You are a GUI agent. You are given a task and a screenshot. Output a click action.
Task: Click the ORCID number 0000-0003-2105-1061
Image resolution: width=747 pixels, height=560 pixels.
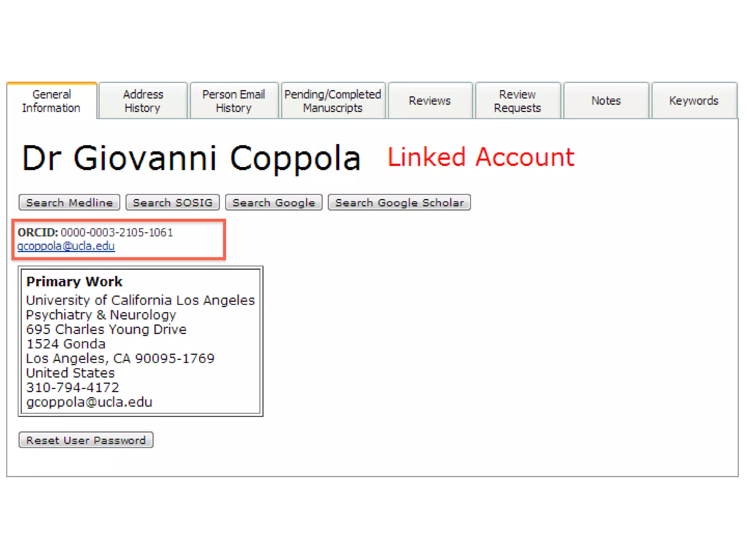117,232
